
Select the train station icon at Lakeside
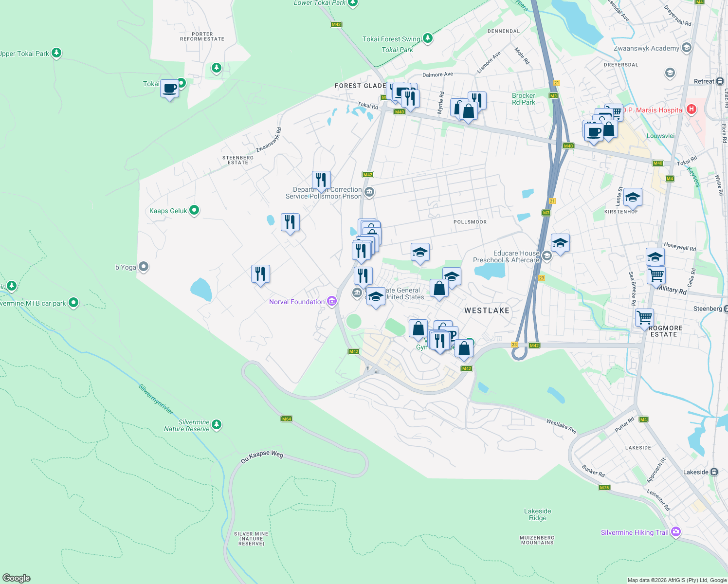(x=713, y=472)
